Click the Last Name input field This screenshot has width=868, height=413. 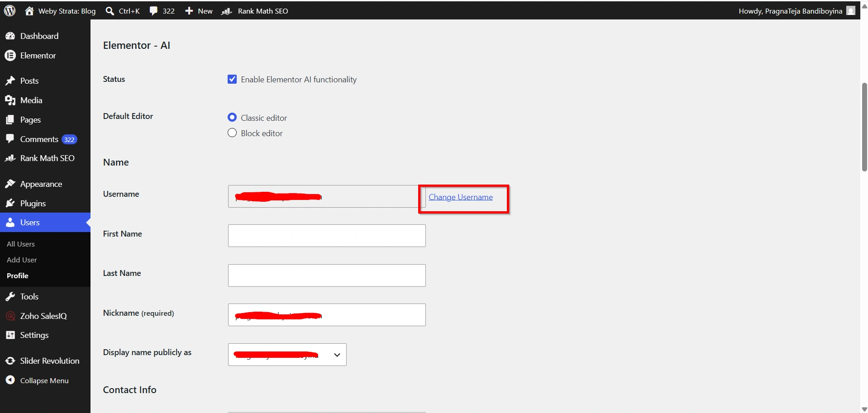pyautogui.click(x=327, y=275)
